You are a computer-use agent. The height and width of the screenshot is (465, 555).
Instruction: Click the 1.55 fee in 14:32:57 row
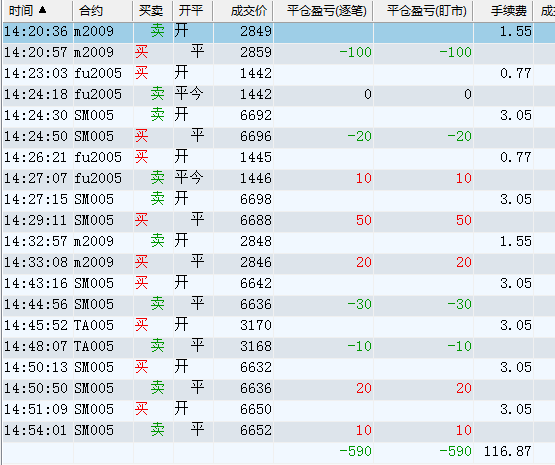coord(516,241)
